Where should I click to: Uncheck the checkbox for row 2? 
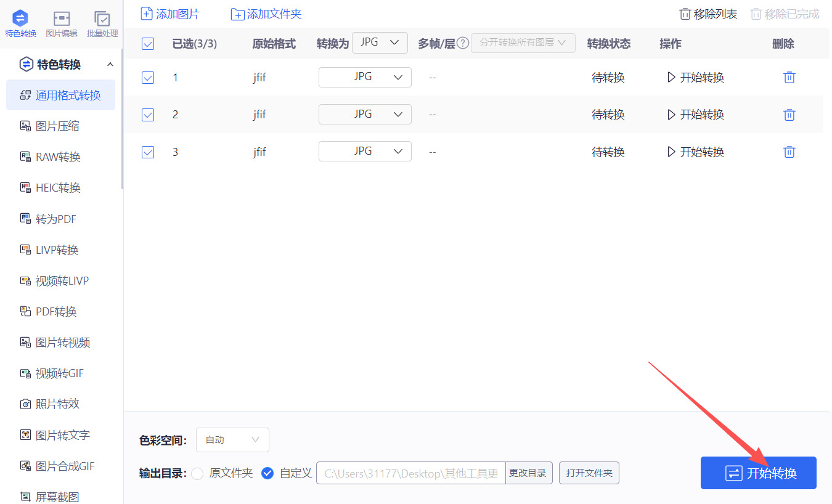[x=148, y=115]
